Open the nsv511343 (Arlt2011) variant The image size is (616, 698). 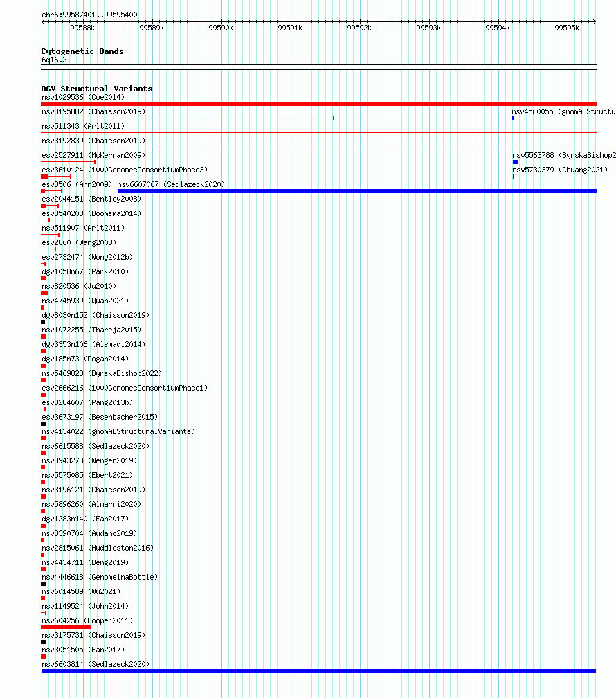pos(83,127)
